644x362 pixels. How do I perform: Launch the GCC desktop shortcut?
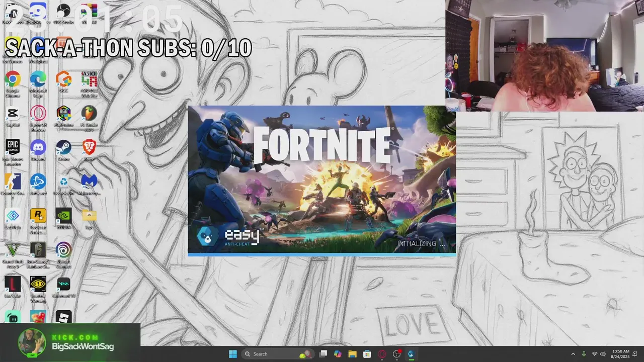[63, 82]
